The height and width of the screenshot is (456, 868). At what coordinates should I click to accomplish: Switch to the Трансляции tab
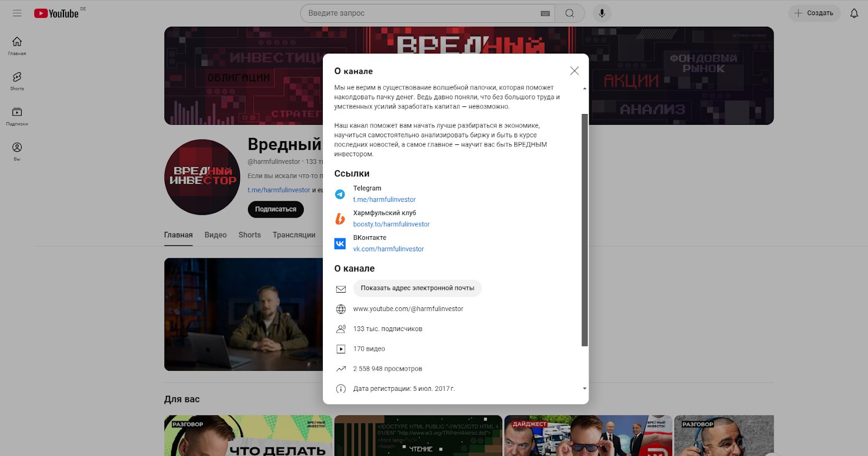[x=294, y=235]
